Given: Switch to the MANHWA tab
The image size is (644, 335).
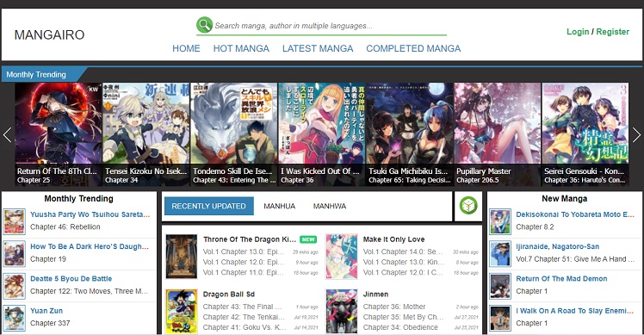Looking at the screenshot, I should pyautogui.click(x=330, y=206).
